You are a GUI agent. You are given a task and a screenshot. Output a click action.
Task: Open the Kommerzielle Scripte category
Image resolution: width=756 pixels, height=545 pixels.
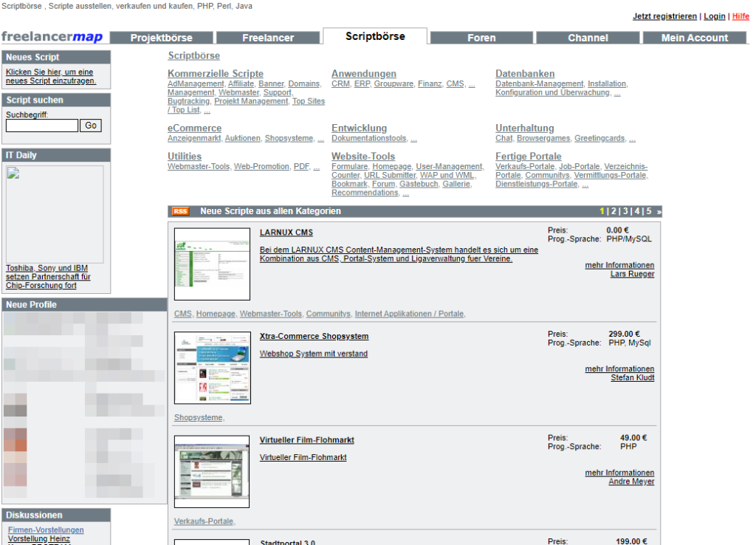[215, 74]
